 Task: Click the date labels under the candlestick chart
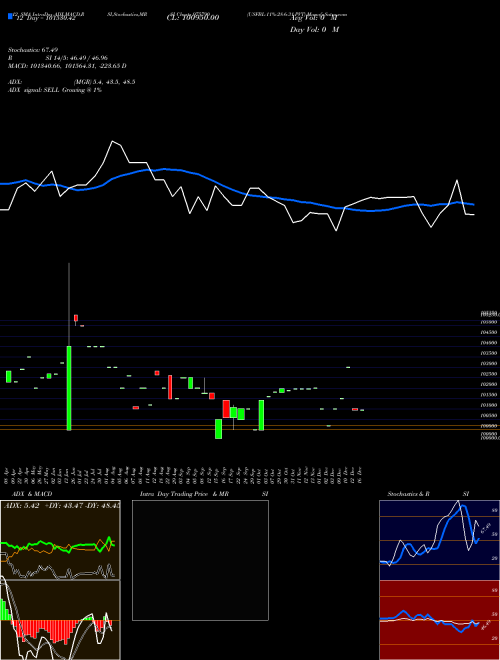(183, 475)
